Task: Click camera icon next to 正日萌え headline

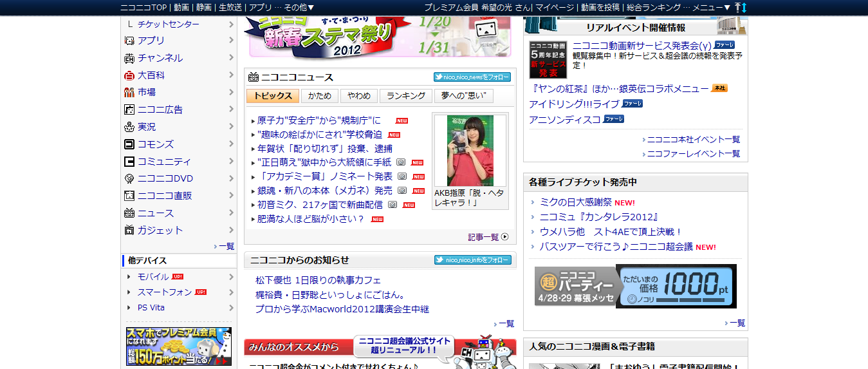Action: coord(400,162)
